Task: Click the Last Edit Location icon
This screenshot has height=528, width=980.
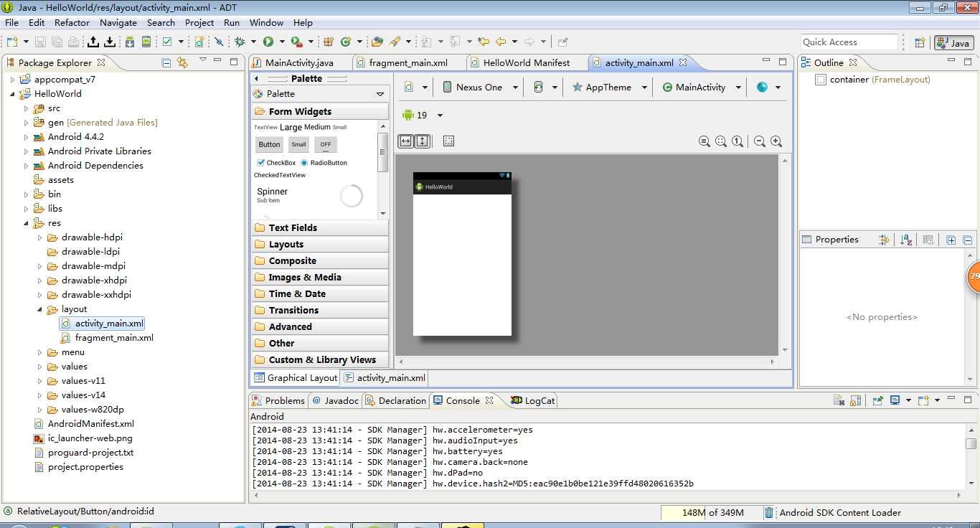Action: (x=484, y=42)
